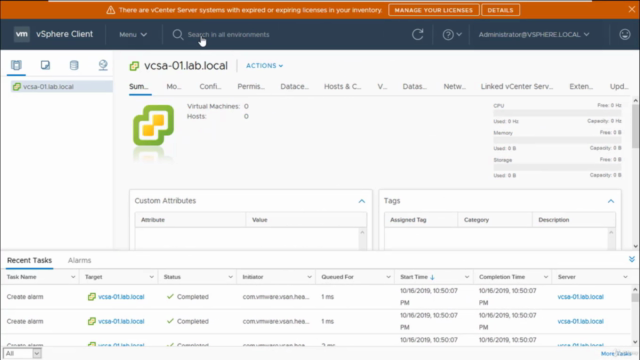Collapse the Tags panel
This screenshot has width=640, height=360.
click(611, 201)
